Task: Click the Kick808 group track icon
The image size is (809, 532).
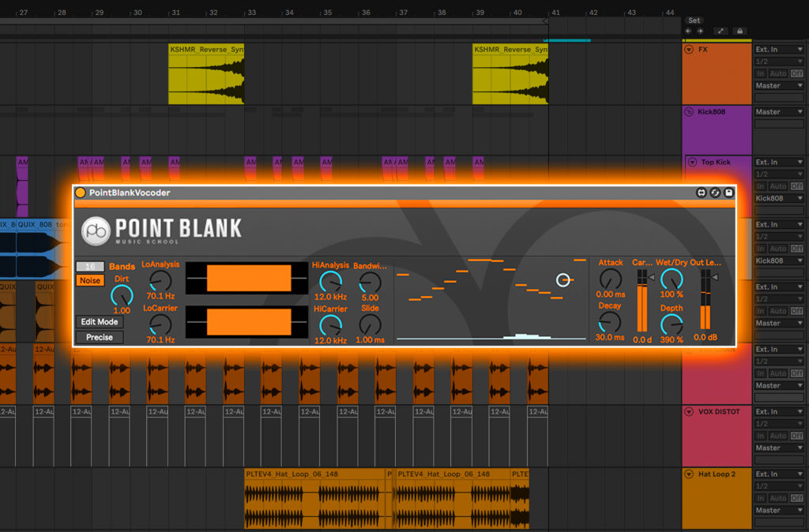Action: [689, 112]
